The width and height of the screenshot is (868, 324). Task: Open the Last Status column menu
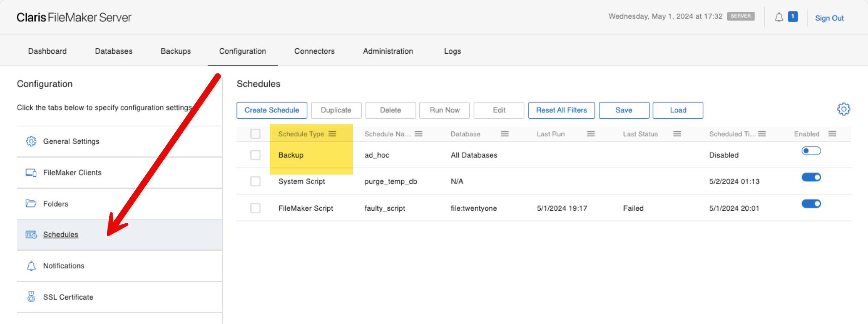coord(677,134)
